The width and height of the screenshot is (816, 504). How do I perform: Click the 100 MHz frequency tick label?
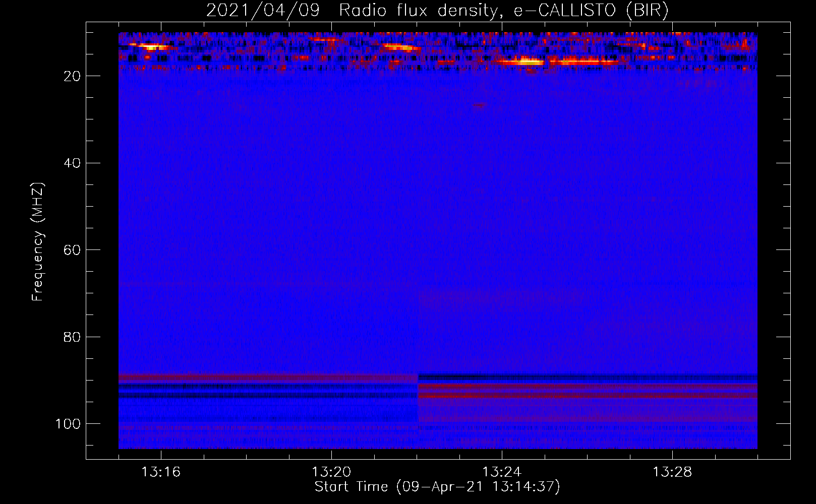[68, 424]
